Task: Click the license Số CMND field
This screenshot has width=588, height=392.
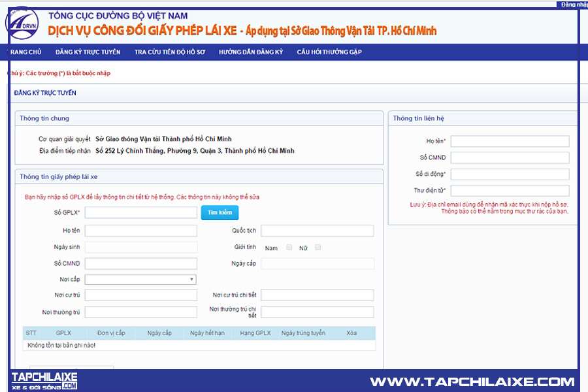Action: tap(141, 264)
